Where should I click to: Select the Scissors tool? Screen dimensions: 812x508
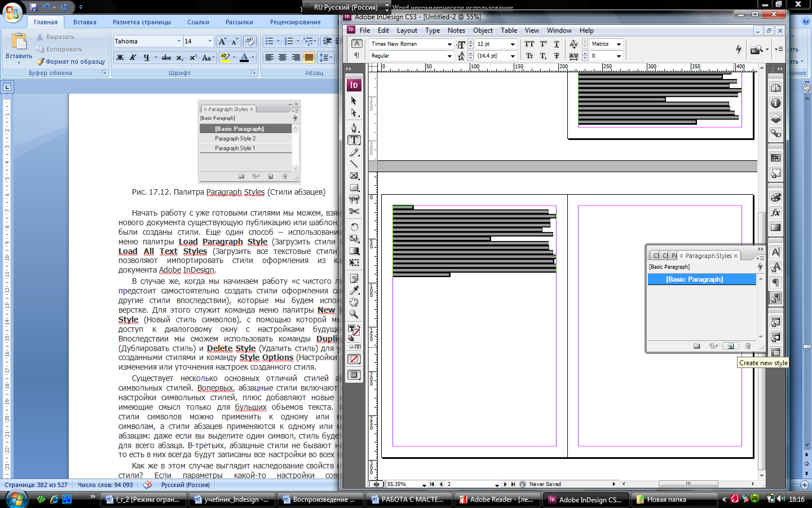[x=354, y=211]
